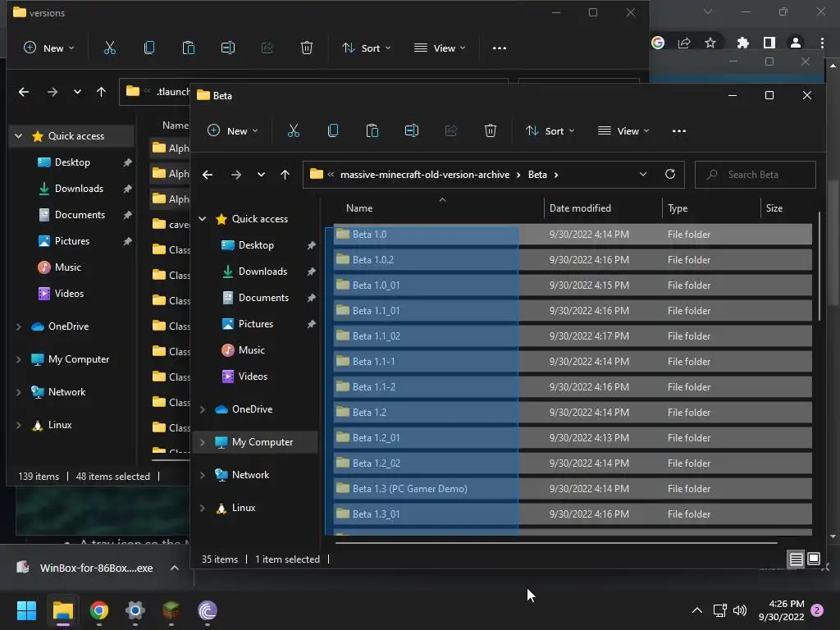This screenshot has height=630, width=840.
Task: Select Documents in Beta sidebar
Action: tap(263, 297)
